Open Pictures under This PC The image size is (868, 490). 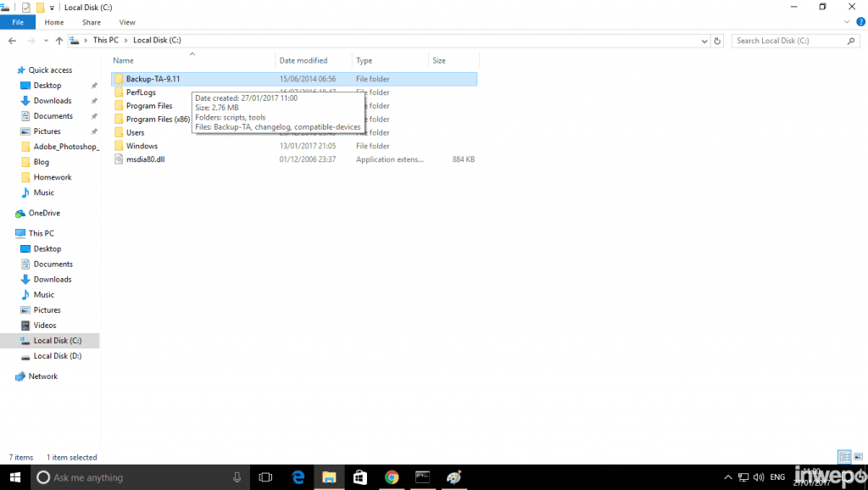pyautogui.click(x=47, y=310)
